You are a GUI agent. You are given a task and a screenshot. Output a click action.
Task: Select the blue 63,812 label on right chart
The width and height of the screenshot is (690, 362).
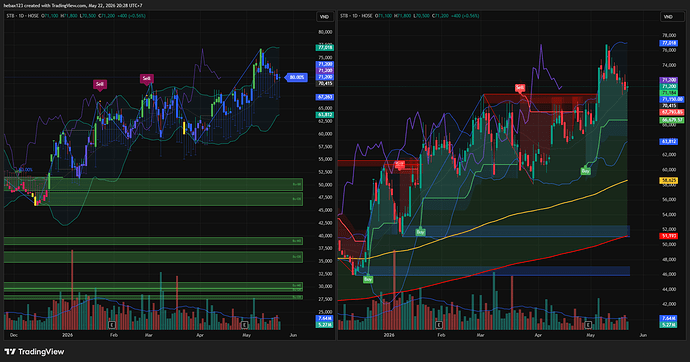pyautogui.click(x=668, y=142)
